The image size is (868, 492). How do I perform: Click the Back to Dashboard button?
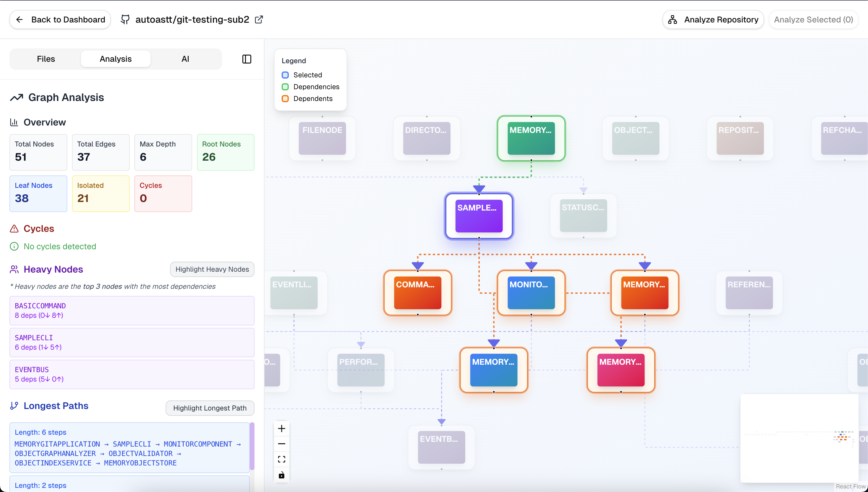point(60,19)
